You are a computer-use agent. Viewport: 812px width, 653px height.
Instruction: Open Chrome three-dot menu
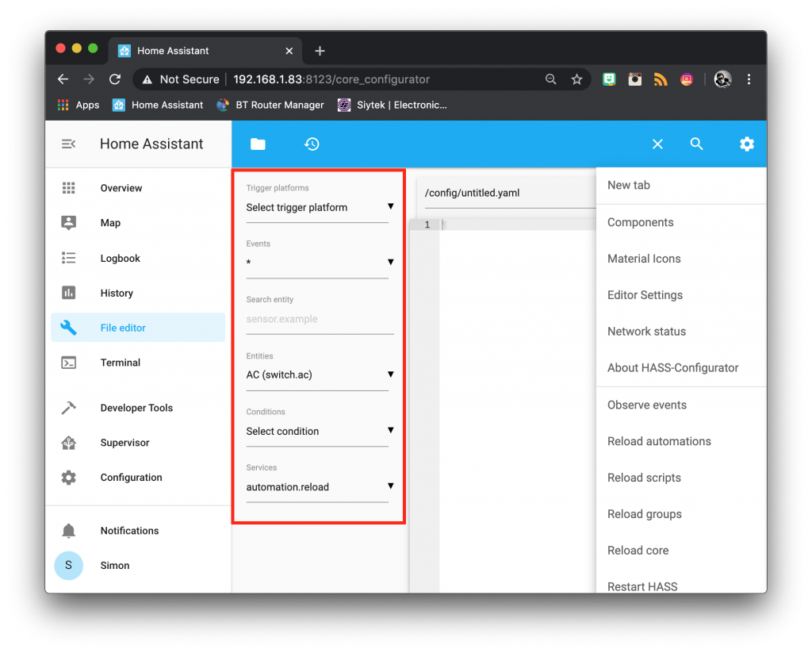[x=749, y=79]
